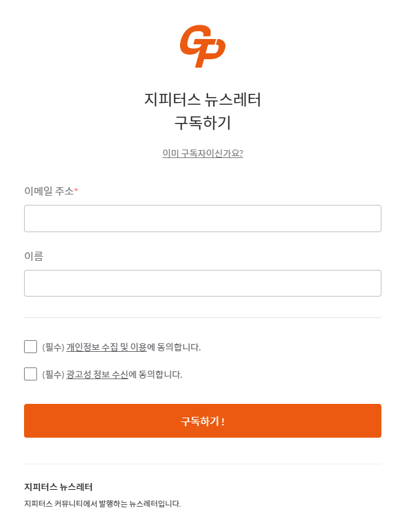Image resolution: width=410 pixels, height=532 pixels.
Task: Enable the first required (필수) agreement checkbox
Action: [x=31, y=347]
